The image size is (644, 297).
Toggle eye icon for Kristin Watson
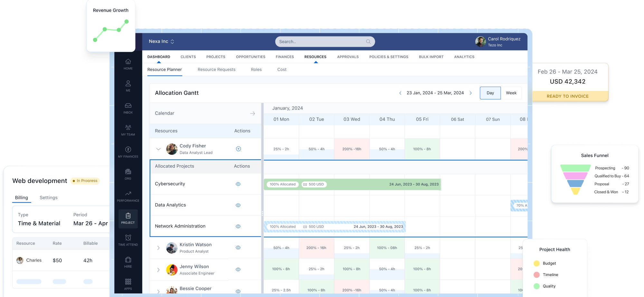pos(238,248)
